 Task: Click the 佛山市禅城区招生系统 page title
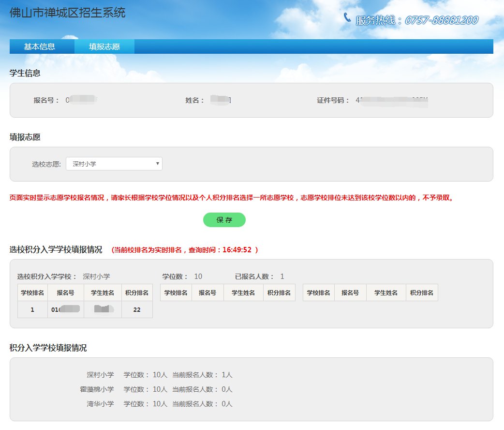coord(67,13)
